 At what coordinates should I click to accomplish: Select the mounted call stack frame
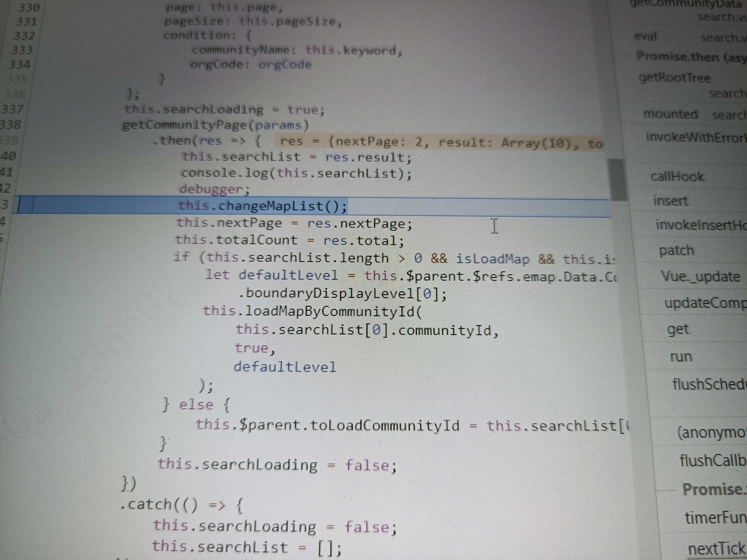(670, 114)
